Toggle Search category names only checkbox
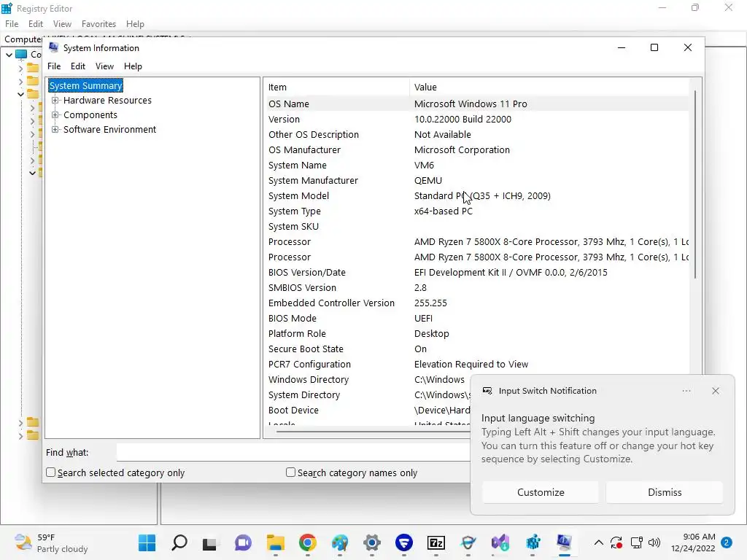 click(290, 472)
